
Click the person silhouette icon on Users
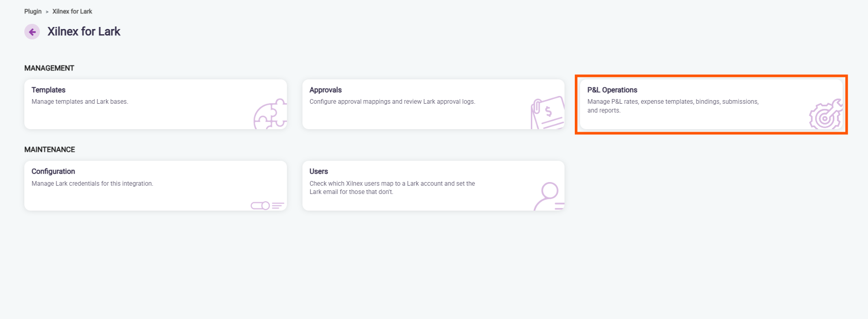point(549,196)
